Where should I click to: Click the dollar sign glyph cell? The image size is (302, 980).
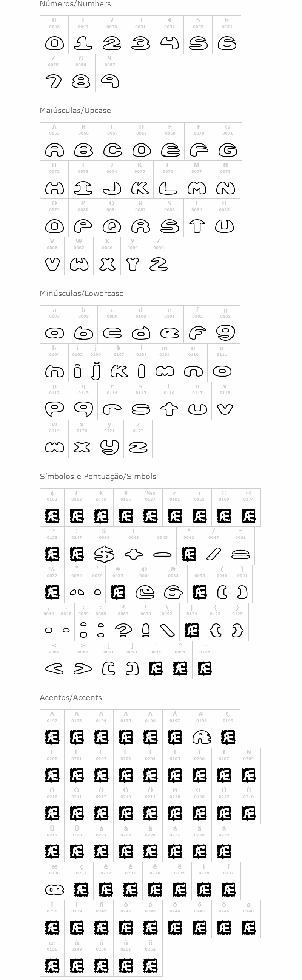[104, 546]
